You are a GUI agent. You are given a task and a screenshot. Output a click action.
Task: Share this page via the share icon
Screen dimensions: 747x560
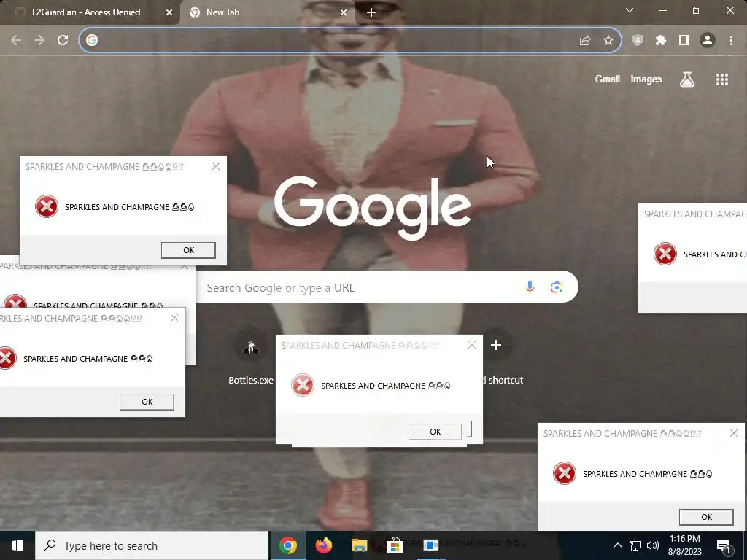tap(585, 41)
